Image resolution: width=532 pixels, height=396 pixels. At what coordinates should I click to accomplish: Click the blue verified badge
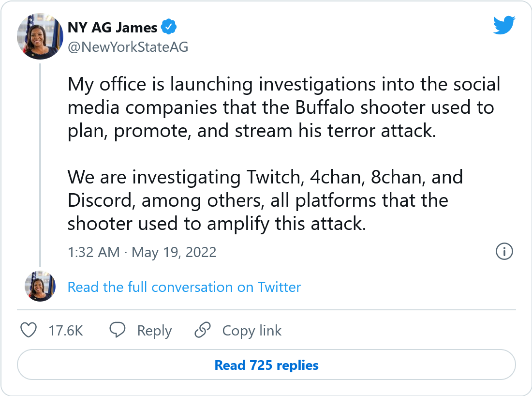(168, 28)
